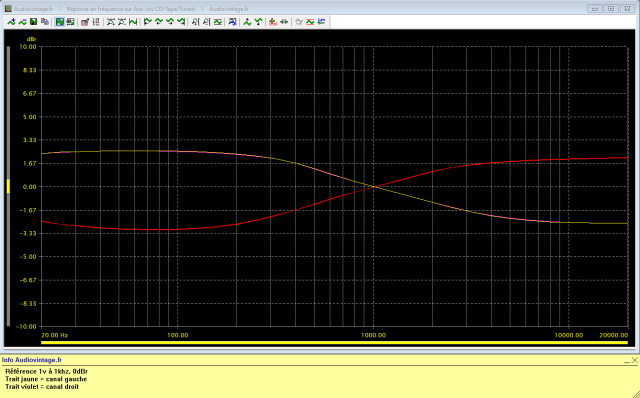Click the copy graph icon in toolbar

coord(45,22)
